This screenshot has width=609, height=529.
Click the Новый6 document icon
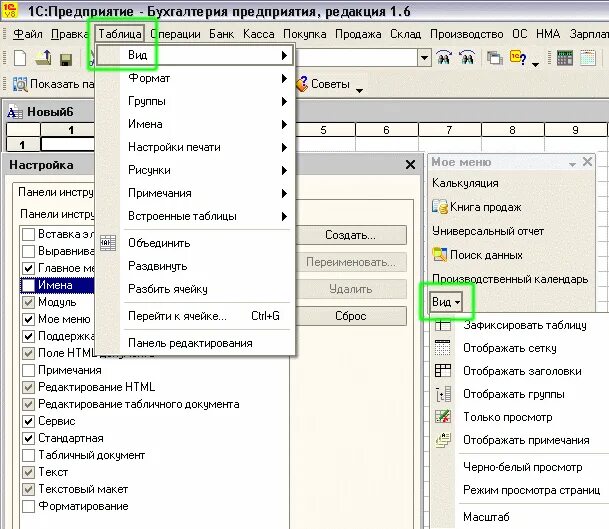tap(15, 112)
